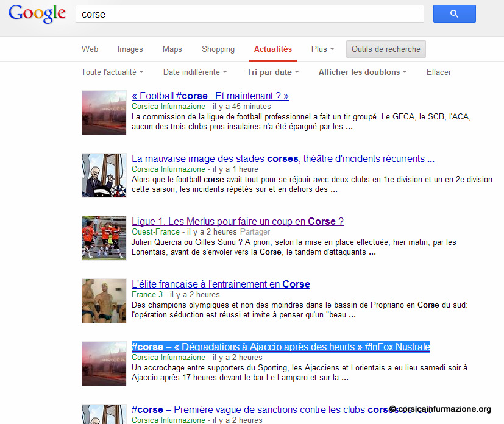Open 'Ligue 1. Les Merlus' article link
504x424 pixels.
click(238, 221)
